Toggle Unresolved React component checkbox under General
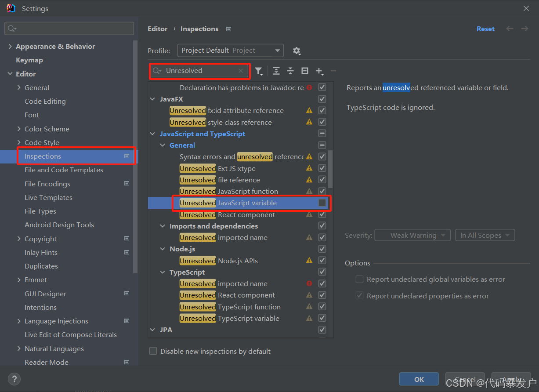 tap(322, 214)
